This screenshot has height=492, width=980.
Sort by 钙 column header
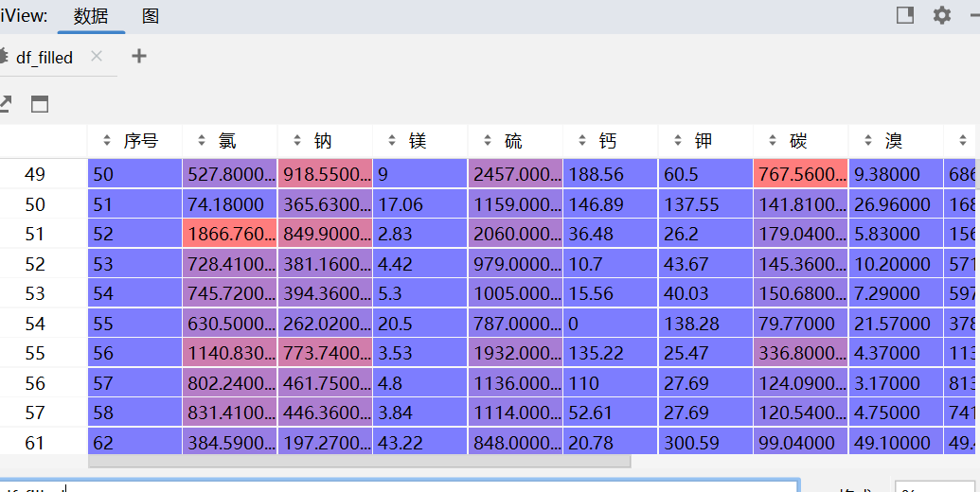point(610,141)
